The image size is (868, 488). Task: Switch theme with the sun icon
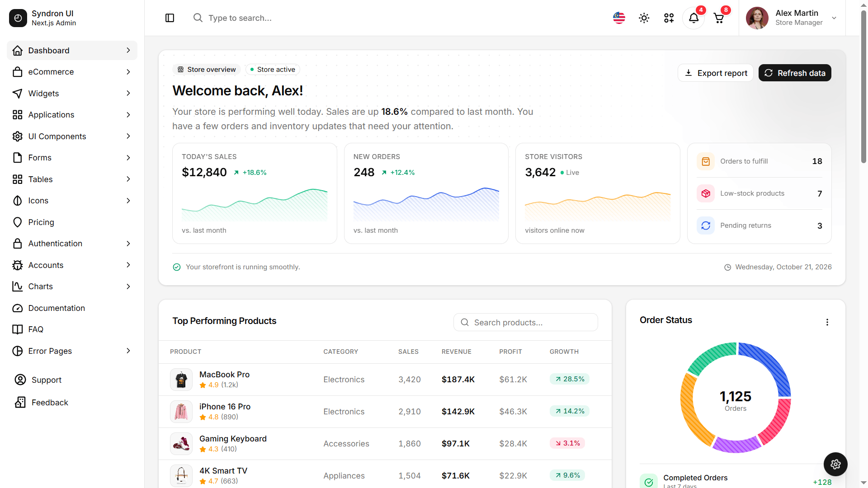coord(644,18)
